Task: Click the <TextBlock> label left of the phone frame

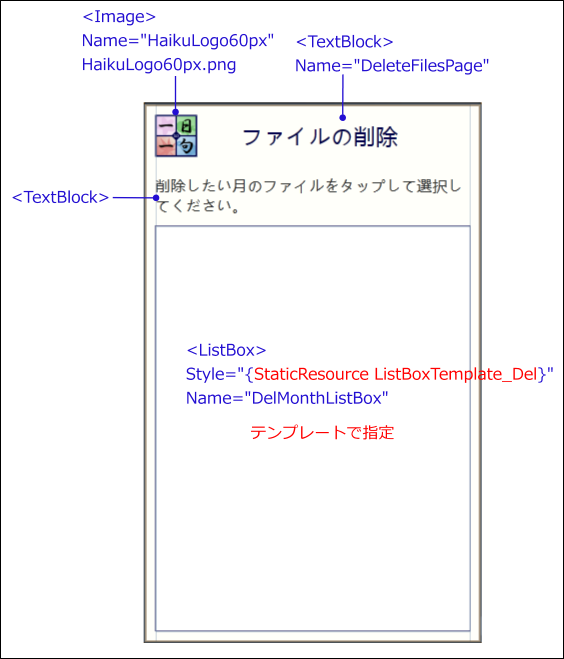Action: (61, 197)
